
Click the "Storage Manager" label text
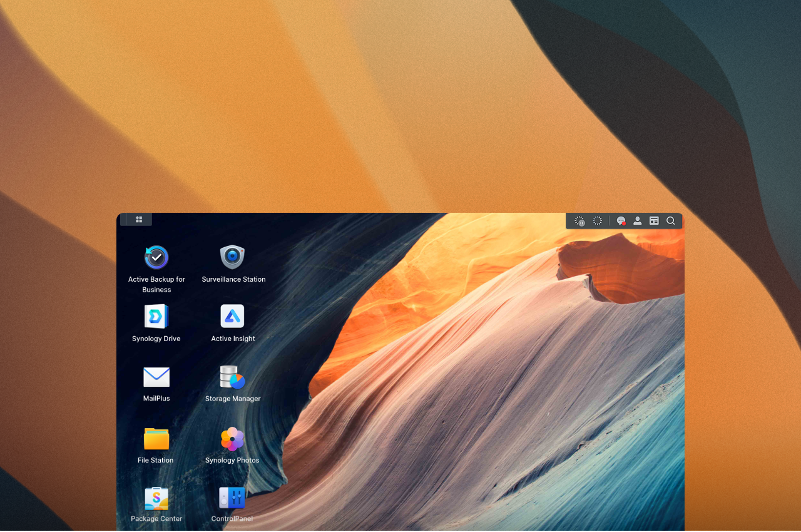233,399
